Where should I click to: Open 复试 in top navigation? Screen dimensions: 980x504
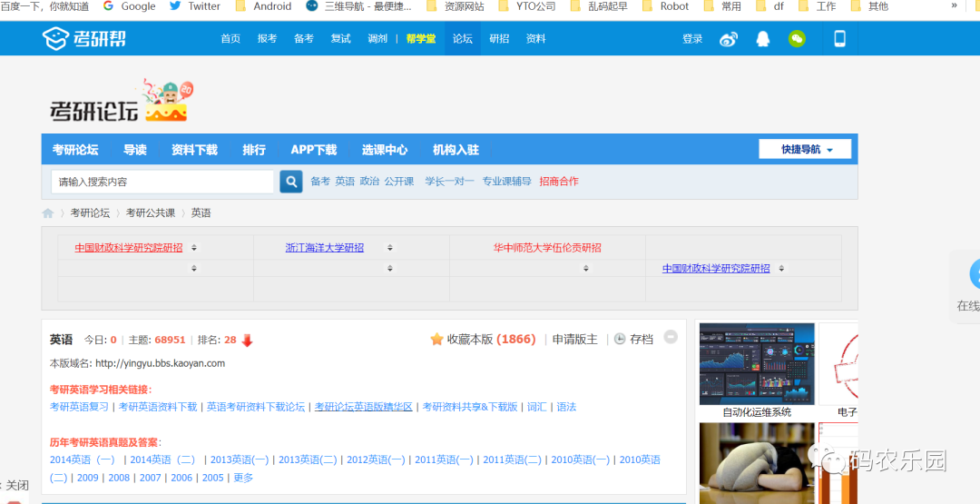pos(340,39)
